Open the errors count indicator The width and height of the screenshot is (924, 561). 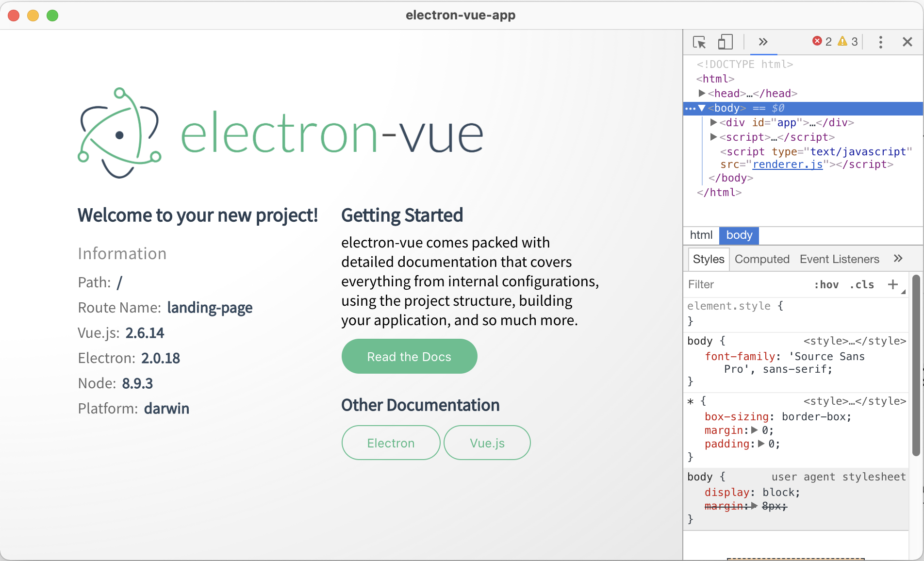[x=822, y=42]
